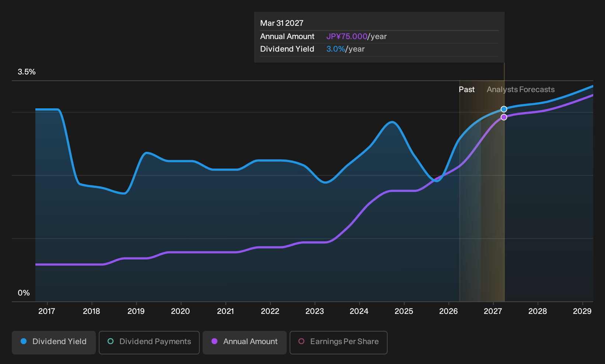Click the 2024 x-axis label
Screen dimensions: 605x364
[359, 311]
